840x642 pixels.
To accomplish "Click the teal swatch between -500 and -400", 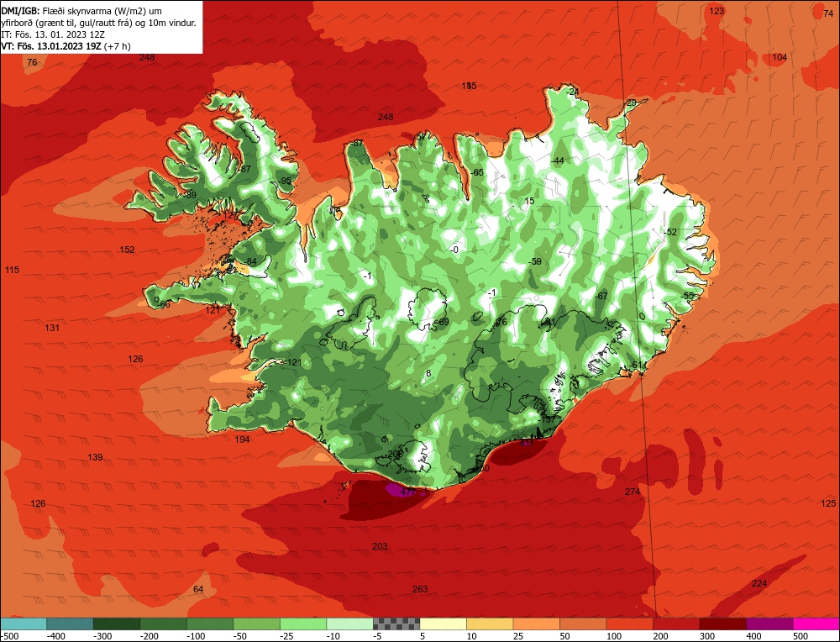I will tap(24, 624).
